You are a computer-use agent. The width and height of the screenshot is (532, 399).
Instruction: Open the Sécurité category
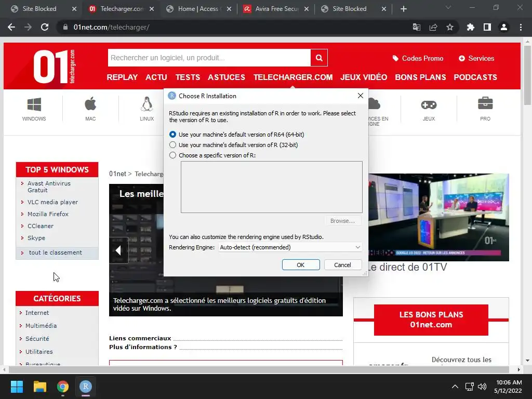coord(37,339)
